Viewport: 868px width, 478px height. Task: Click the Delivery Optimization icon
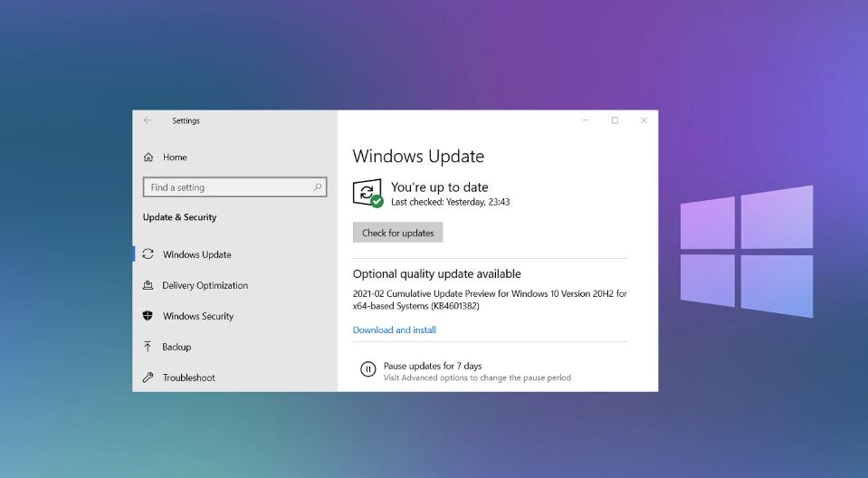[148, 285]
